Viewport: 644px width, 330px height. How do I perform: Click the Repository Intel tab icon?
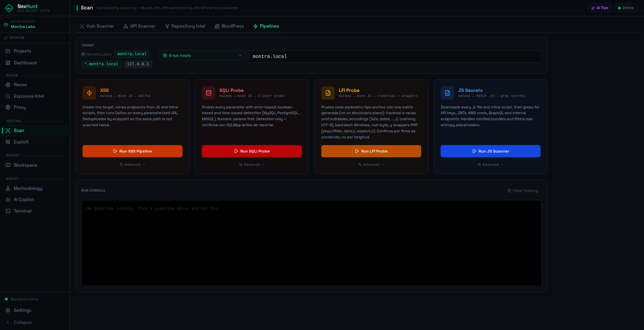167,26
